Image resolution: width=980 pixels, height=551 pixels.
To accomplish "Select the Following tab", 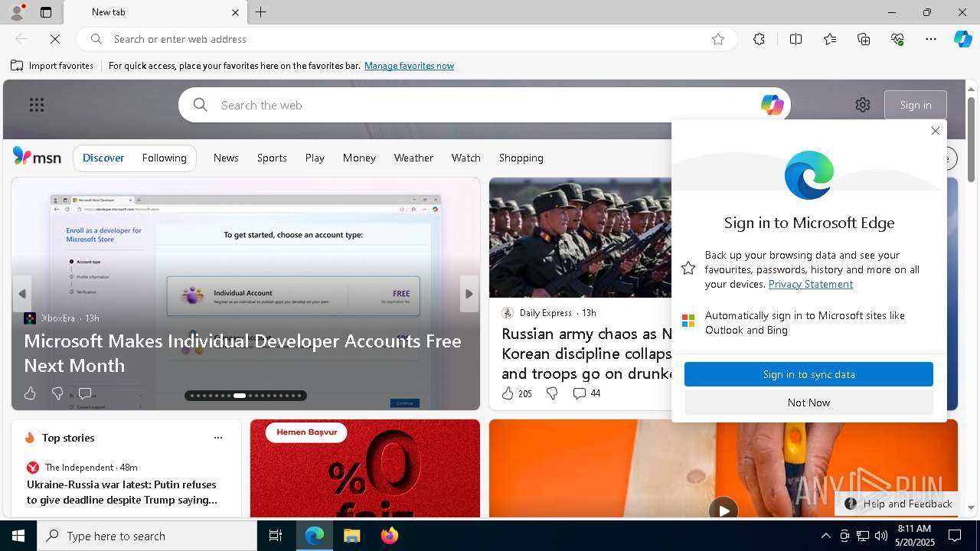I will click(x=164, y=158).
